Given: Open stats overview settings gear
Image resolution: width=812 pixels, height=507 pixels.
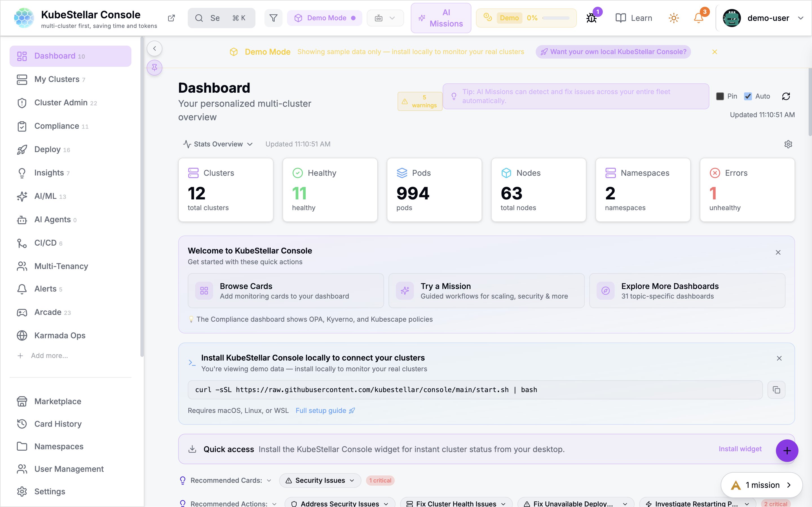Looking at the screenshot, I should (788, 144).
